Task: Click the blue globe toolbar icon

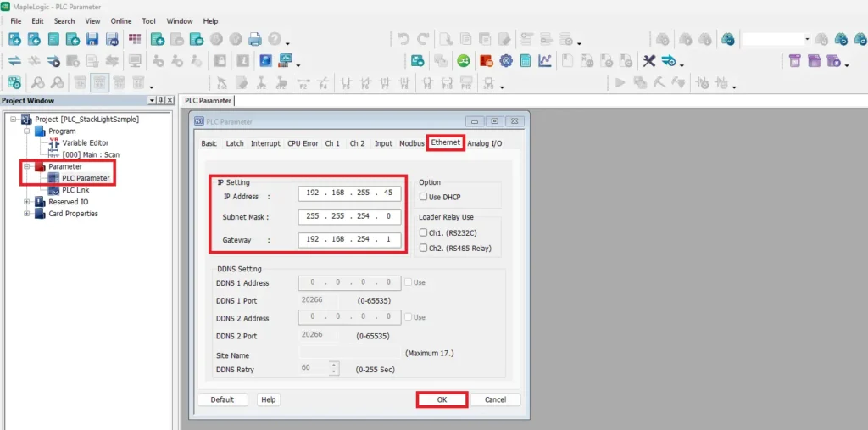Action: tap(266, 60)
